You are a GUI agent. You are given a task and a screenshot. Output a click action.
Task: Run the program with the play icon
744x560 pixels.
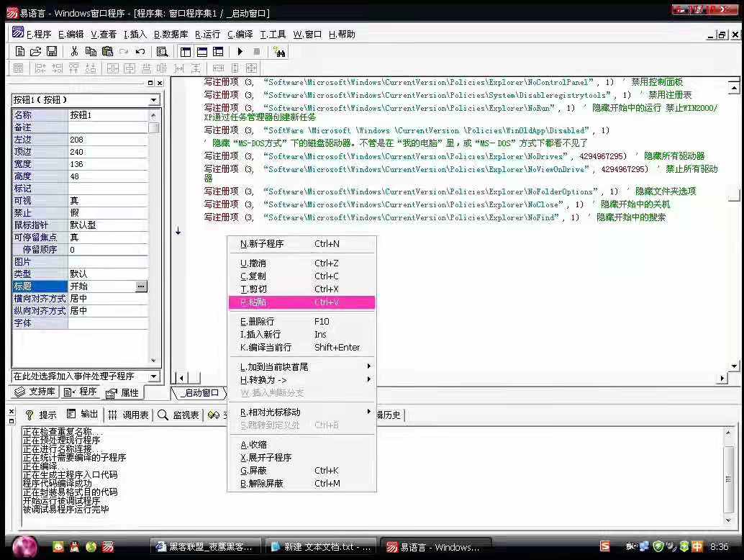coord(240,52)
